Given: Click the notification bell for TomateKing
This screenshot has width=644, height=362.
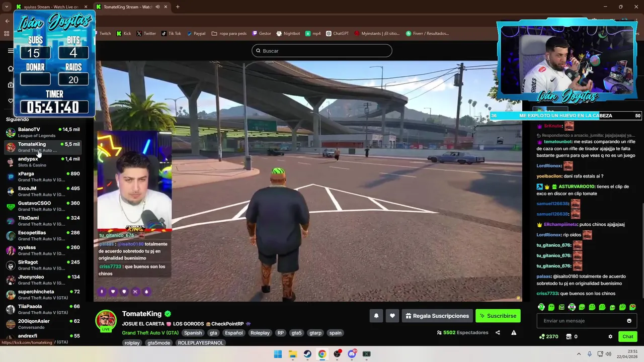Looking at the screenshot, I should (x=376, y=316).
